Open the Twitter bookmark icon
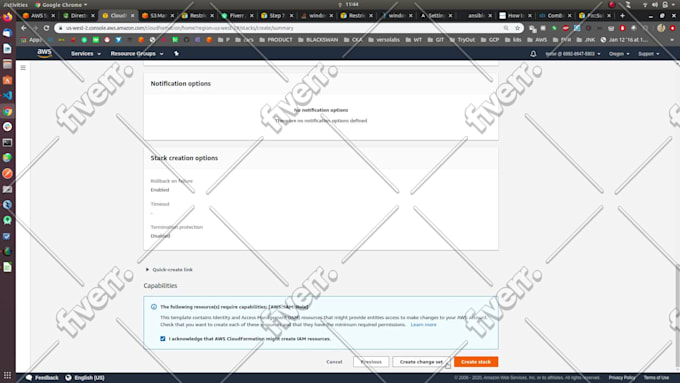This screenshot has height=383, width=680. [x=118, y=39]
